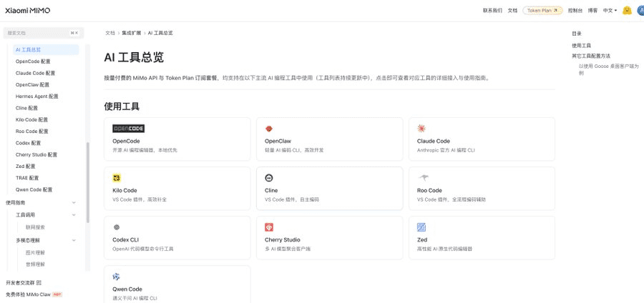Open the Zed card title
The width and height of the screenshot is (644, 303).
pyautogui.click(x=421, y=240)
